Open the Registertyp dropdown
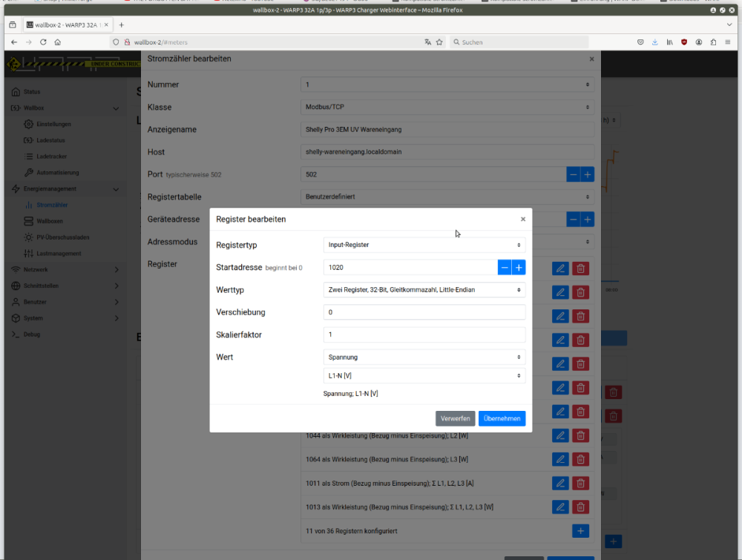Screen dimensions: 742x560 point(424,245)
